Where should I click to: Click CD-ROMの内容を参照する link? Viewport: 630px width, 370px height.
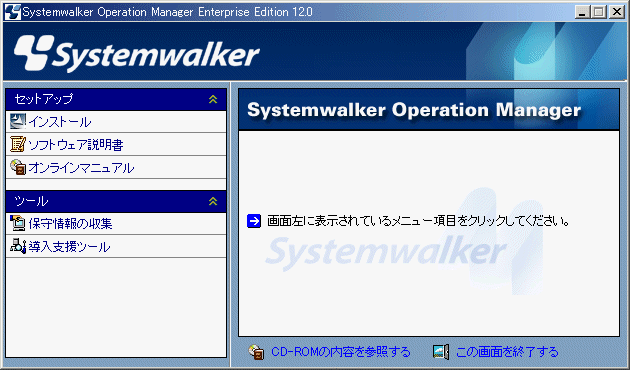click(341, 352)
